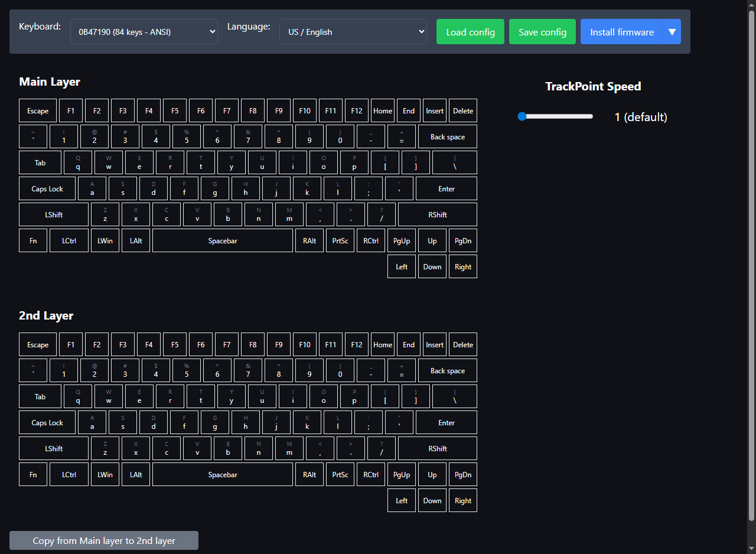Click the Delete key in 2nd Layer
The width and height of the screenshot is (756, 554).
[x=463, y=345]
